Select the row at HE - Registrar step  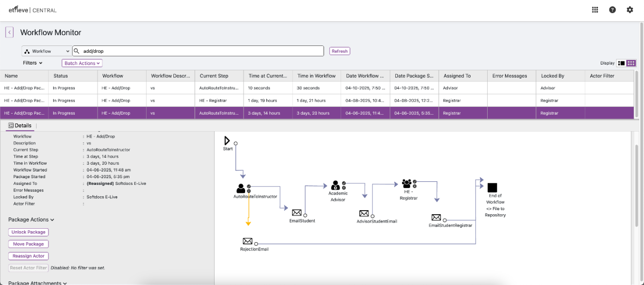pyautogui.click(x=317, y=101)
